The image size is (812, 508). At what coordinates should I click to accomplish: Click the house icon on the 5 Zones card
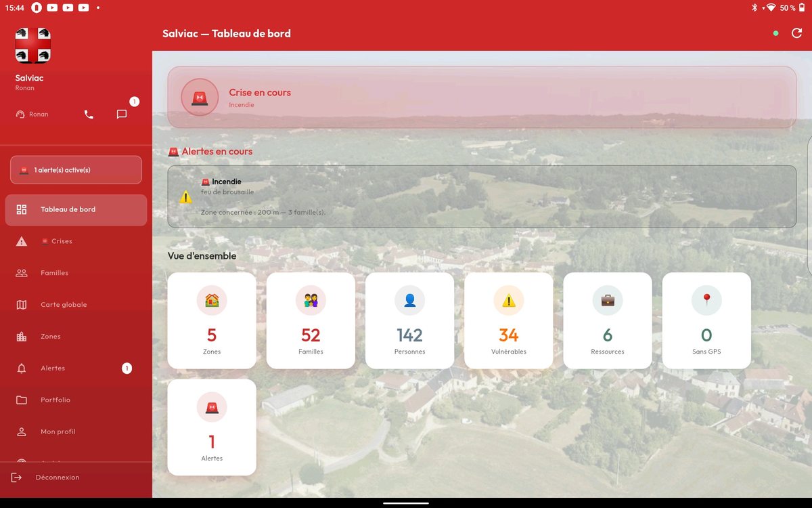pos(212,300)
